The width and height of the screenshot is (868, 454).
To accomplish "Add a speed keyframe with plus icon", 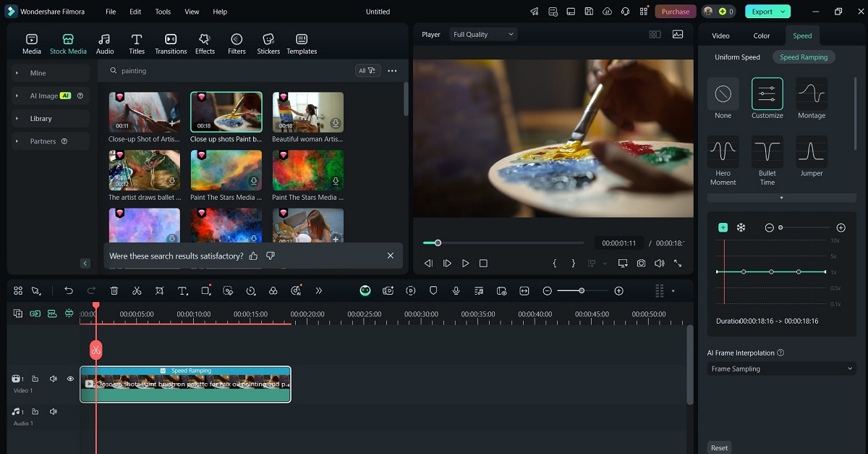I will (723, 227).
